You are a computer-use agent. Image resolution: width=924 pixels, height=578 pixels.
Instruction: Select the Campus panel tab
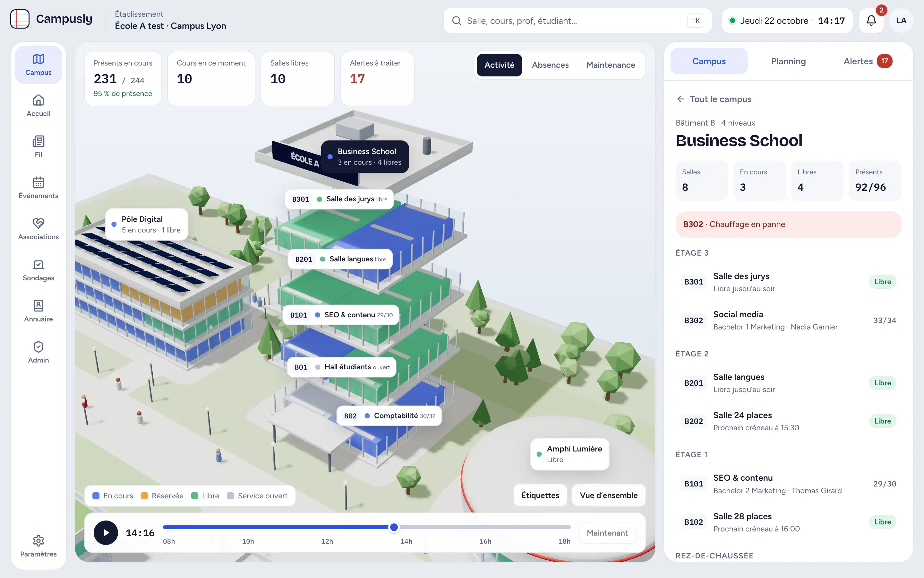point(709,61)
